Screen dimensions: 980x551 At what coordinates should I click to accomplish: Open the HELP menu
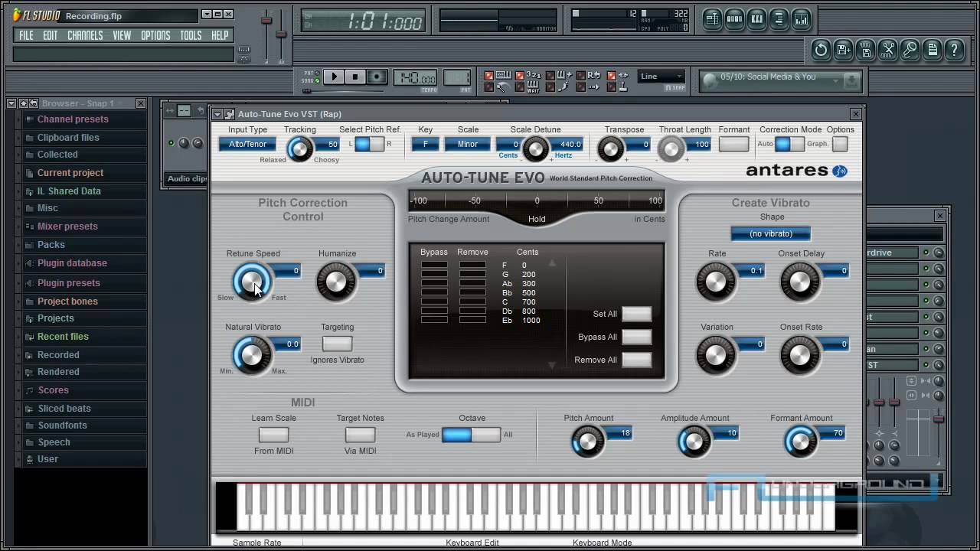(x=220, y=35)
